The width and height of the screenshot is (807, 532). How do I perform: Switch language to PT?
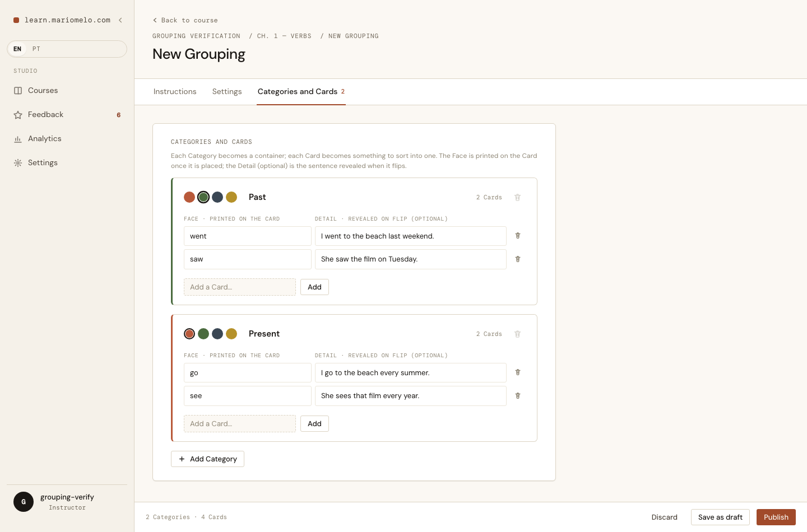tap(36, 49)
